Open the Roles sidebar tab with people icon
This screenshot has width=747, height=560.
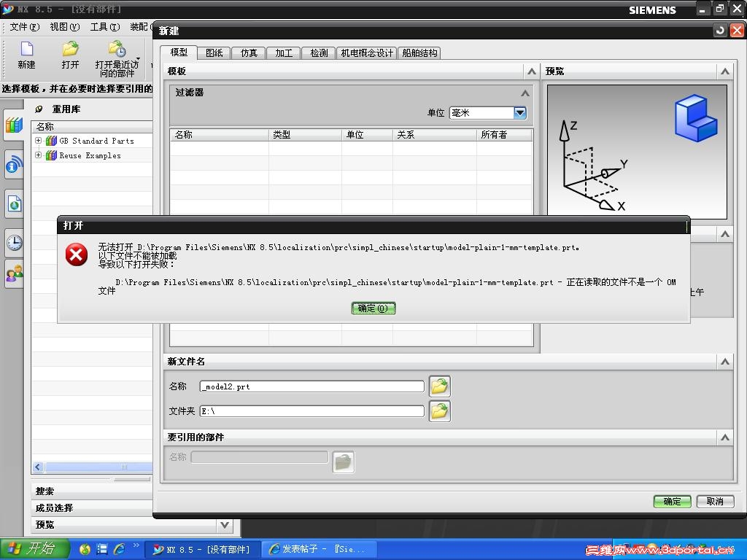coord(14,273)
